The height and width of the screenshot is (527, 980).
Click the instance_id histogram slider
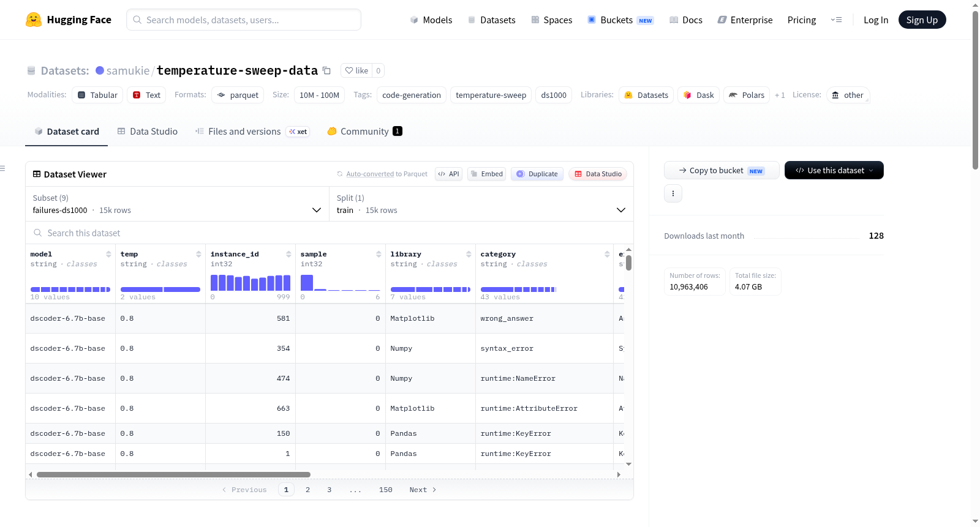[251, 283]
